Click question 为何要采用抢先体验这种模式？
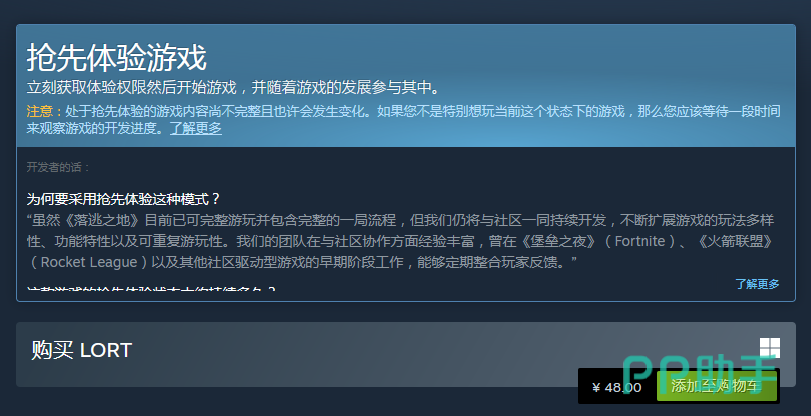This screenshot has height=416, width=811. [x=124, y=199]
